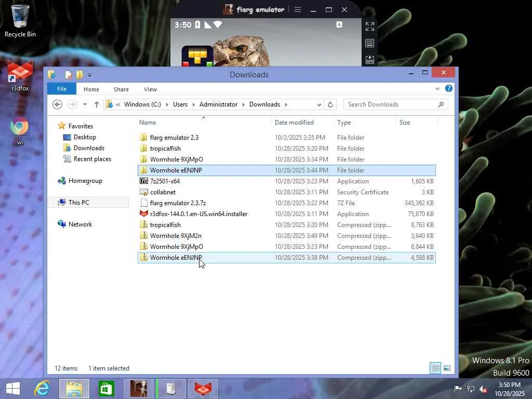The height and width of the screenshot is (399, 532).
Task: Select Recent places in navigation pane
Action: point(87,159)
